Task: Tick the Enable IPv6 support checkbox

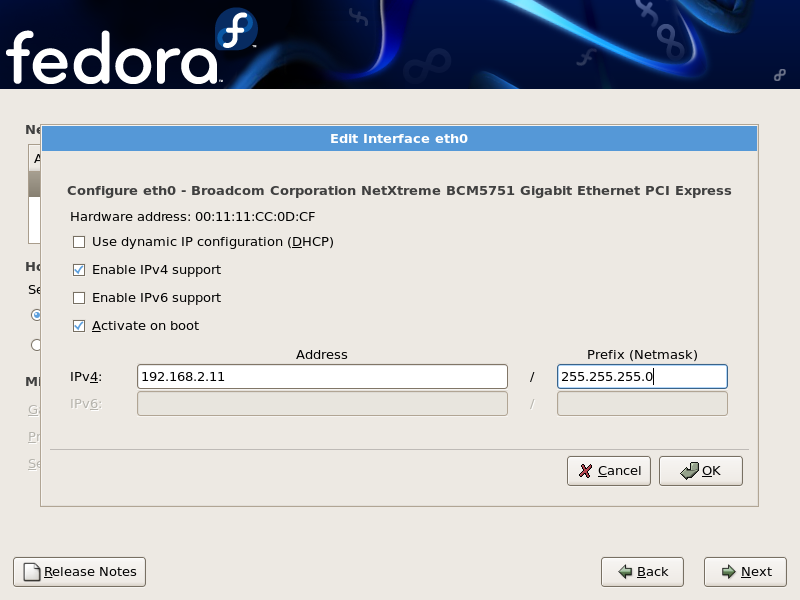Action: tap(79, 298)
